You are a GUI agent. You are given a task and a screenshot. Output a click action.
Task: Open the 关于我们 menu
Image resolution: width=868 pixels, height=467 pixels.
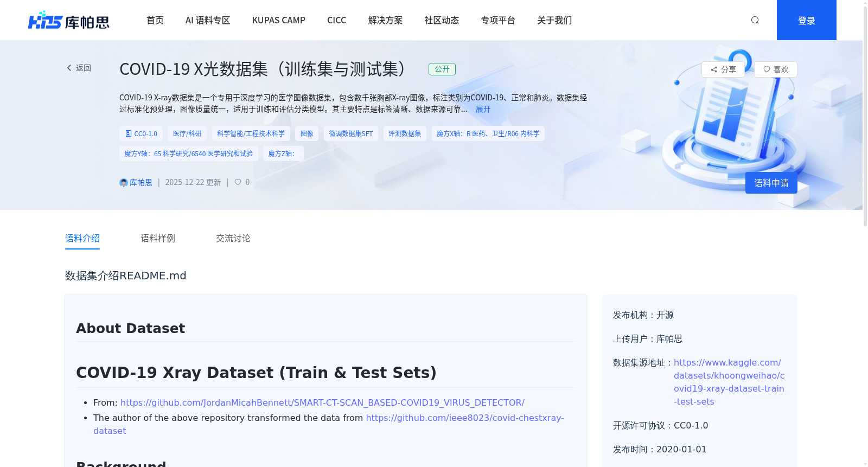pyautogui.click(x=554, y=20)
